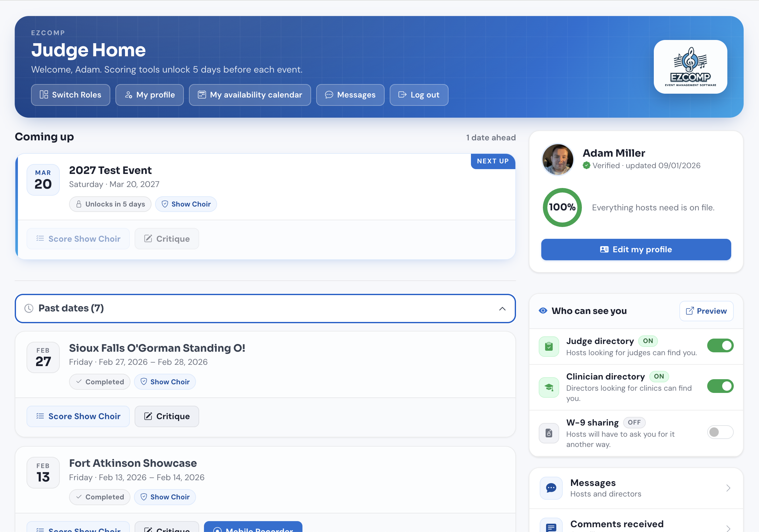Screen dimensions: 759x532
Task: Click the eye icon next to Who can see you
Action: pos(543,311)
